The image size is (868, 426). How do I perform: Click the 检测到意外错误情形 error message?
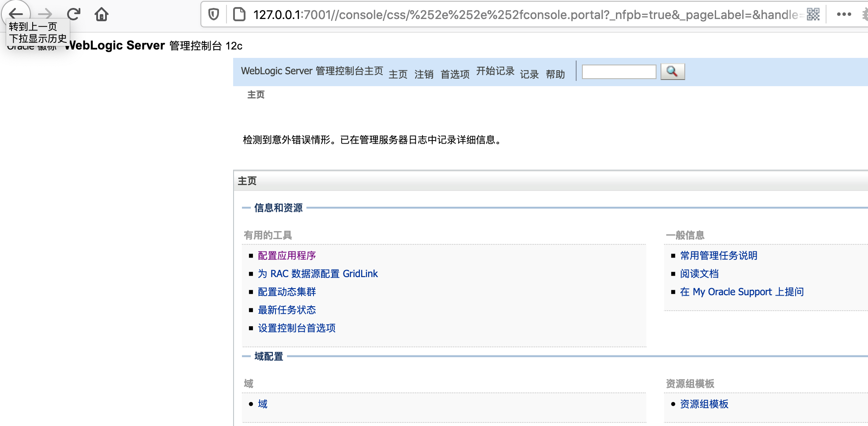coord(373,140)
